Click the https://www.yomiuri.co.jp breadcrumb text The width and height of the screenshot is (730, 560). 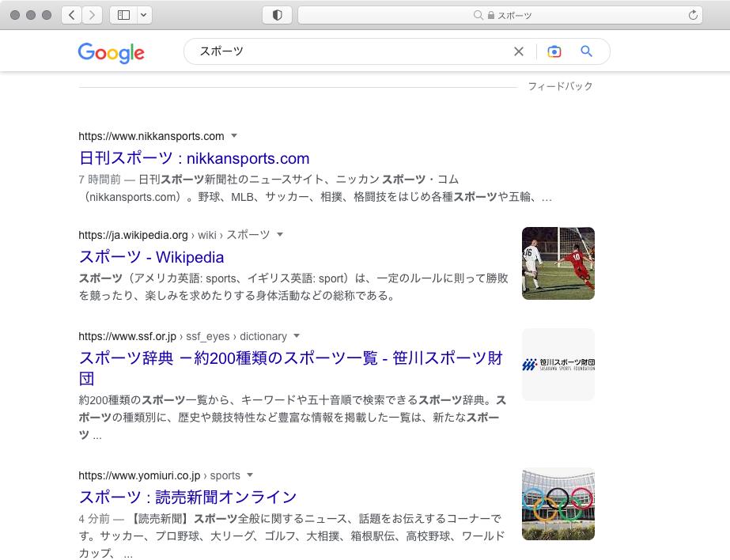pyautogui.click(x=139, y=475)
